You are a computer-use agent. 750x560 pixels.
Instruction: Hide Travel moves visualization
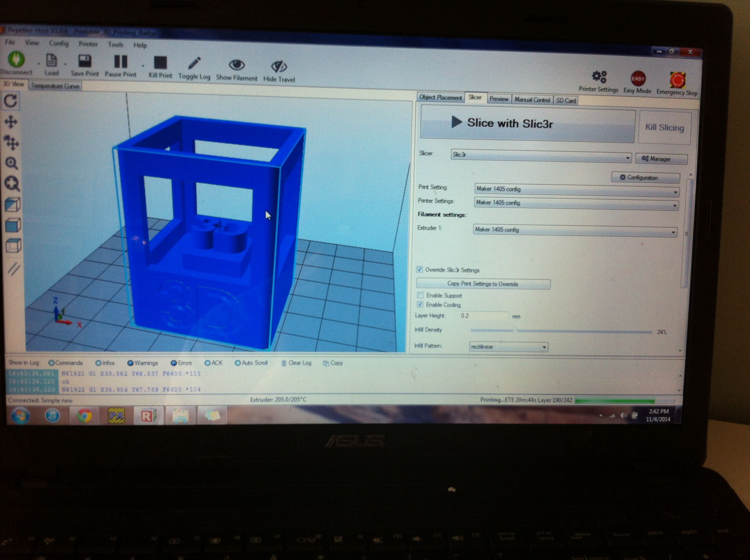click(279, 66)
